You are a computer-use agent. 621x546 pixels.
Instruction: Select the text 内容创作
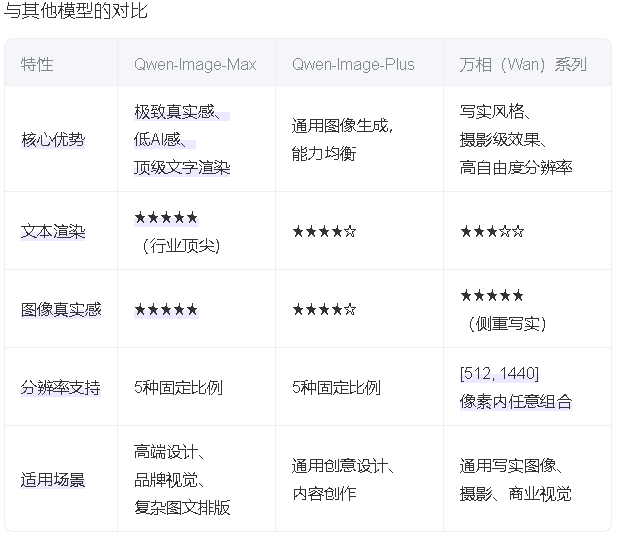click(x=324, y=494)
